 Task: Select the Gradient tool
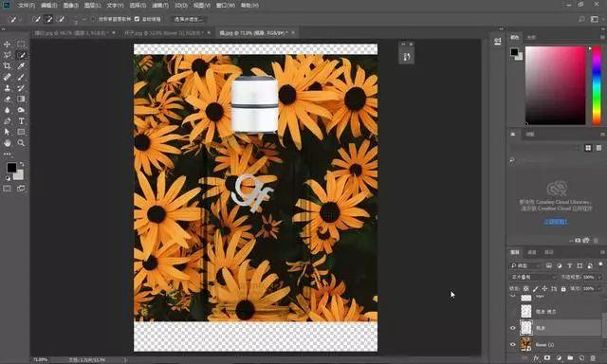[x=21, y=99]
